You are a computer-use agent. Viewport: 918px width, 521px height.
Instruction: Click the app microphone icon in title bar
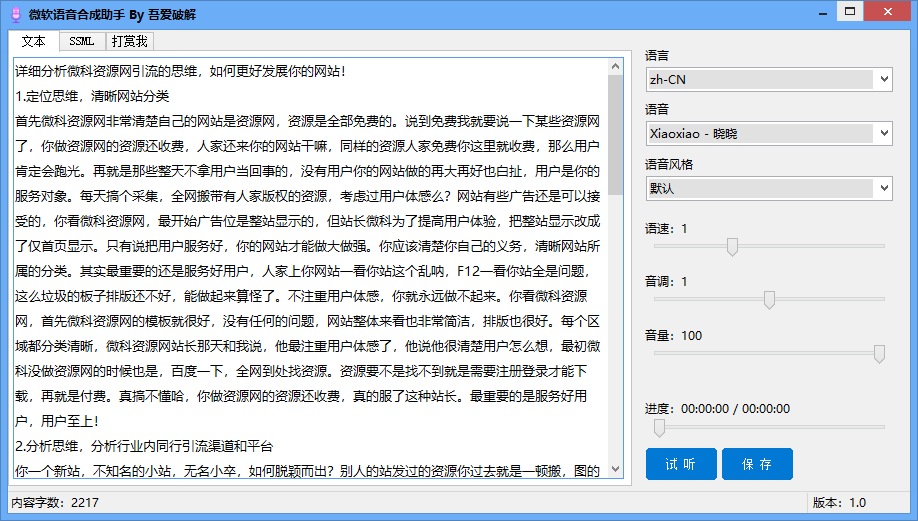click(x=16, y=14)
